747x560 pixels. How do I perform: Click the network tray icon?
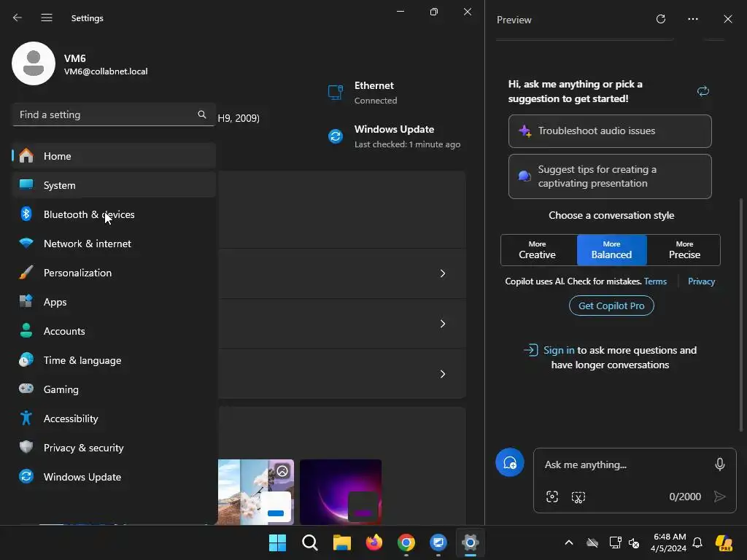(x=615, y=542)
